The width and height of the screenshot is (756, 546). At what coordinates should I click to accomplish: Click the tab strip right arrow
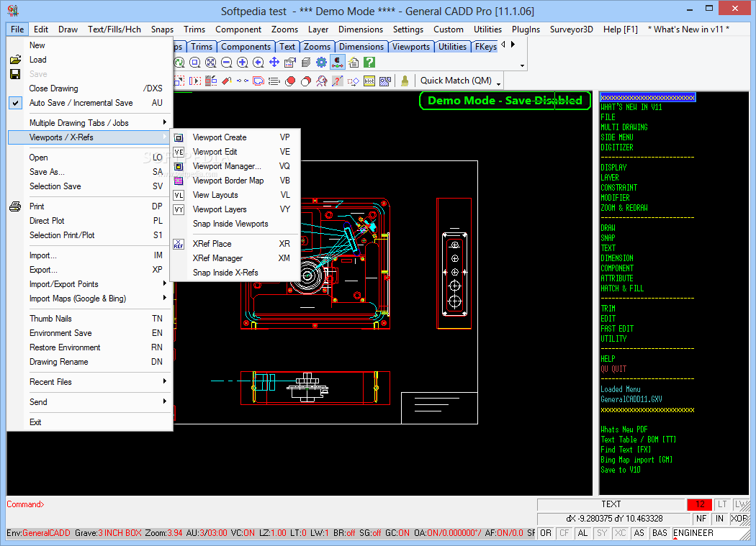[513, 45]
